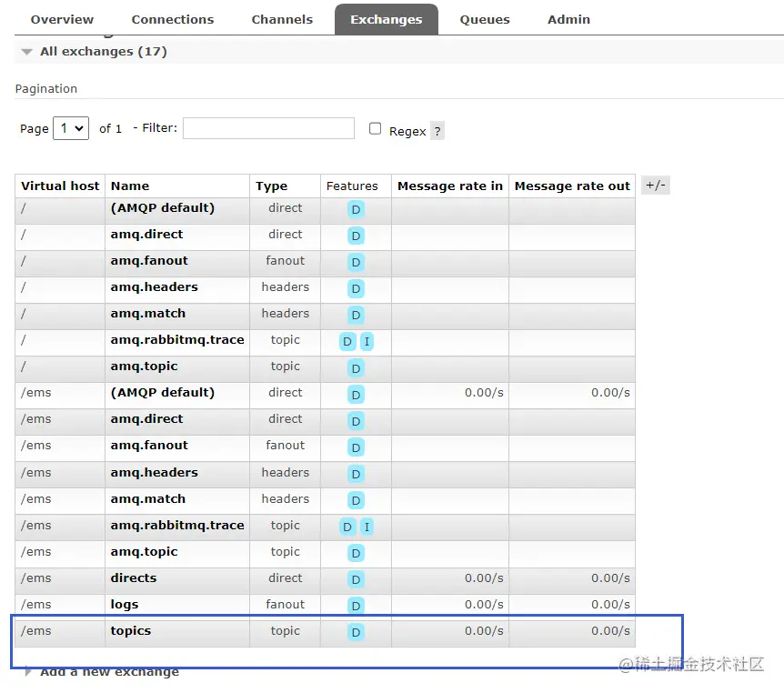Click the D badge for / (AMQP default)
The image size is (784, 693).
(x=356, y=209)
